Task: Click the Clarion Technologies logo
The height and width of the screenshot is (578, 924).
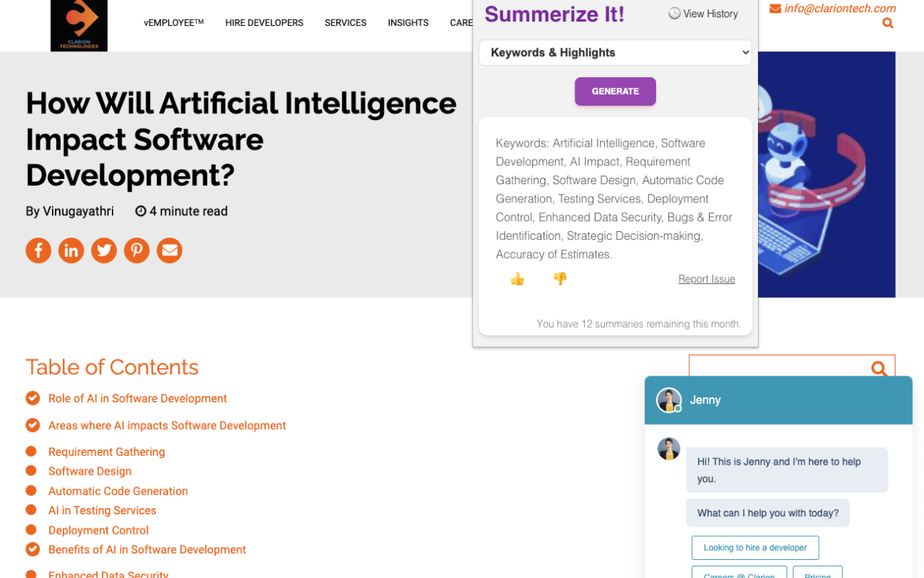Action: 79,25
